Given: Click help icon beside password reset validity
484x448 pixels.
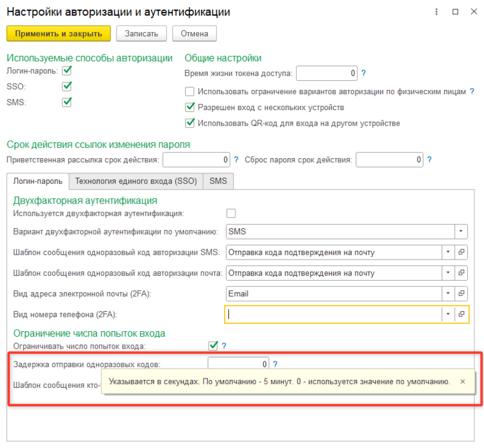Looking at the screenshot, I should [x=429, y=160].
